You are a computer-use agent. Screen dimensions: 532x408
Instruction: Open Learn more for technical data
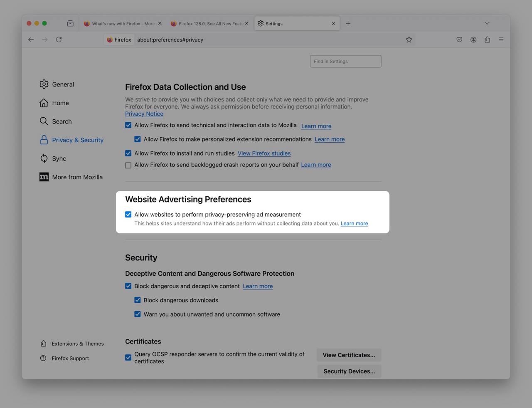[x=316, y=126]
